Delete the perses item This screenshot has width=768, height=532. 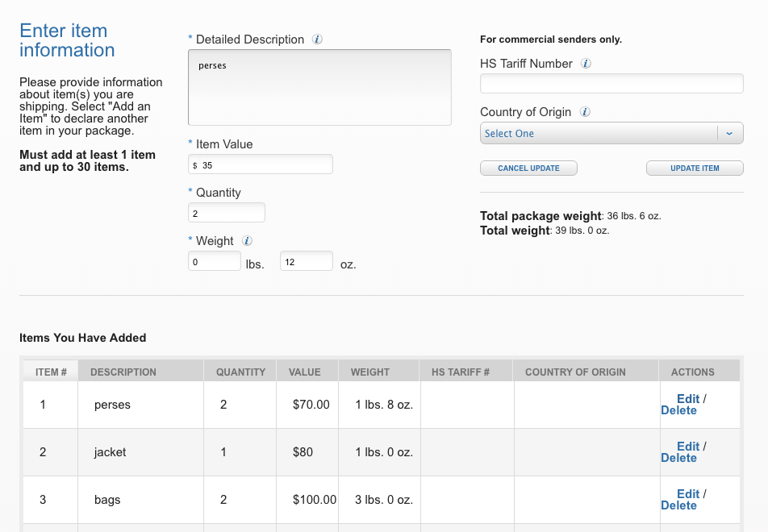pyautogui.click(x=678, y=410)
